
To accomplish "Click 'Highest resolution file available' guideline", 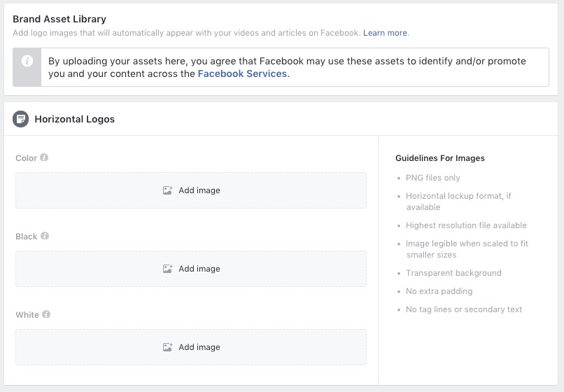I will coord(466,225).
